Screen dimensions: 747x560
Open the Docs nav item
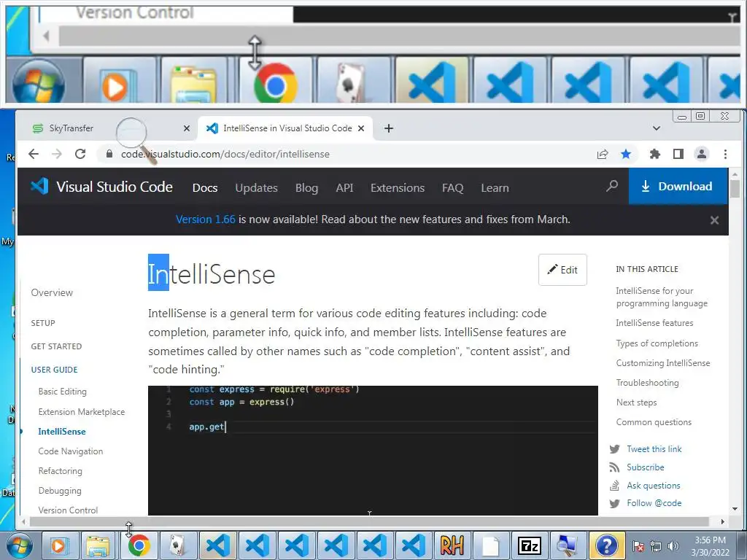click(205, 187)
